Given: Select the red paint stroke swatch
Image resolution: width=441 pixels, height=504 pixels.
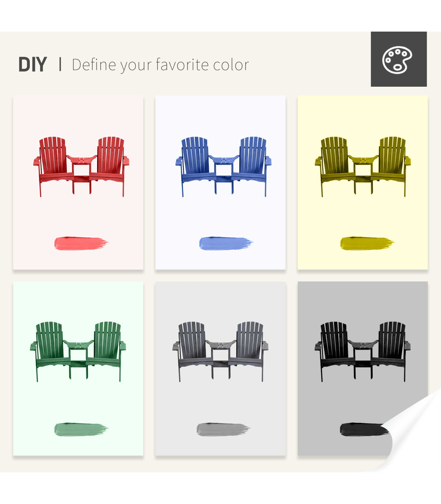Looking at the screenshot, I should tap(81, 244).
